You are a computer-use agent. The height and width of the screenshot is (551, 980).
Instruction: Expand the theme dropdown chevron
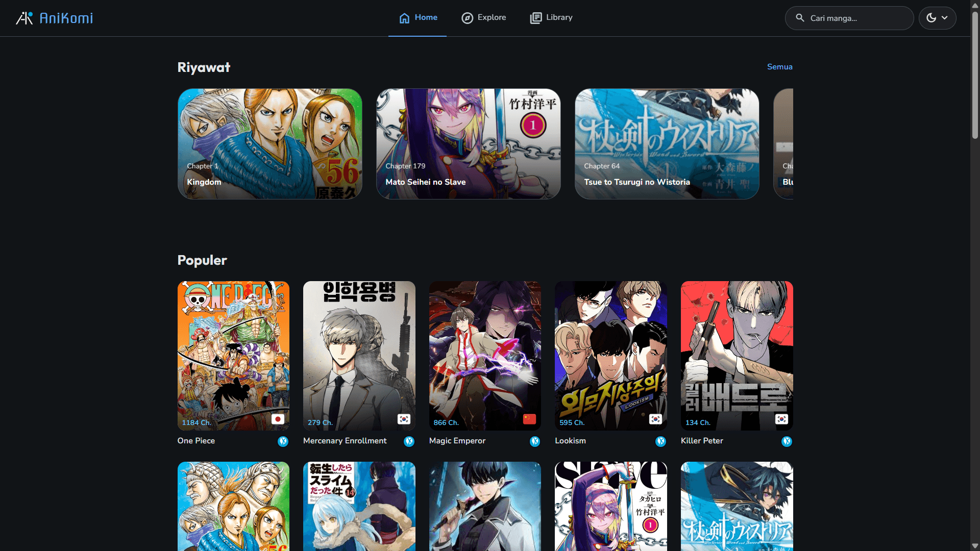945,18
